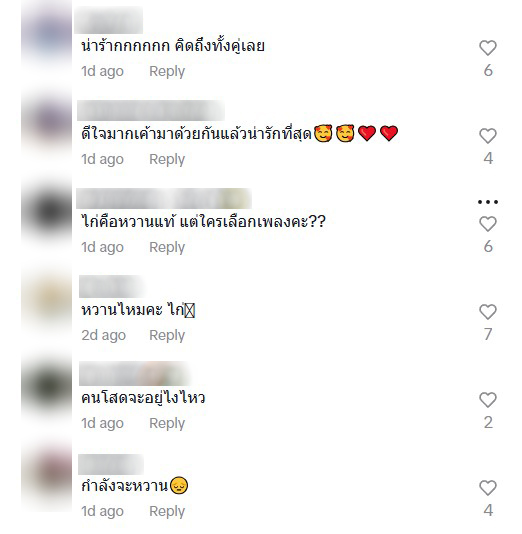Reply to the 'คนโสดจะอยู่ไงไหว' comment
Image resolution: width=522 pixels, height=534 pixels.
click(167, 423)
